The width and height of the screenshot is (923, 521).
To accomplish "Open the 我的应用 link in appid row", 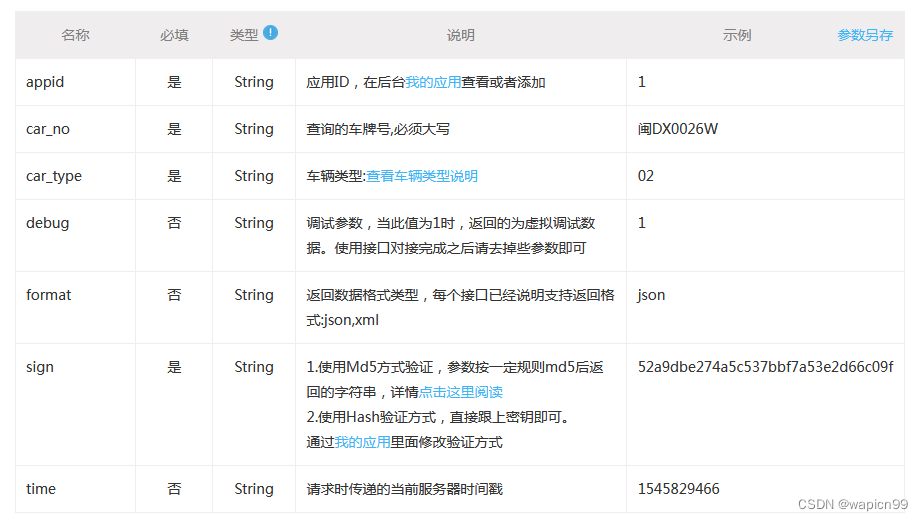I will 433,82.
